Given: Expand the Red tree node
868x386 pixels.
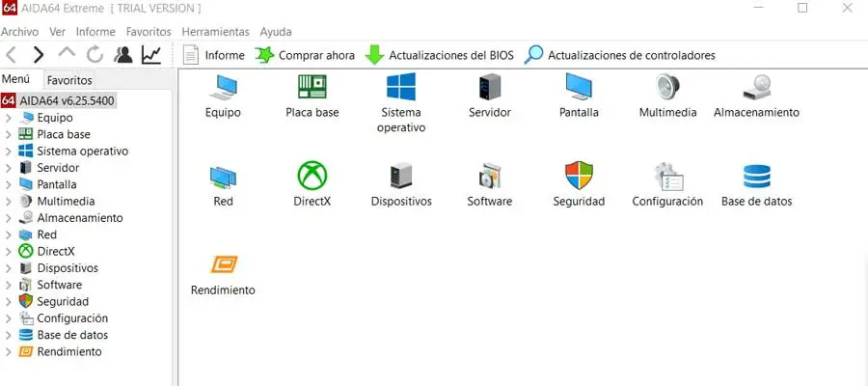Looking at the screenshot, I should pyautogui.click(x=9, y=234).
